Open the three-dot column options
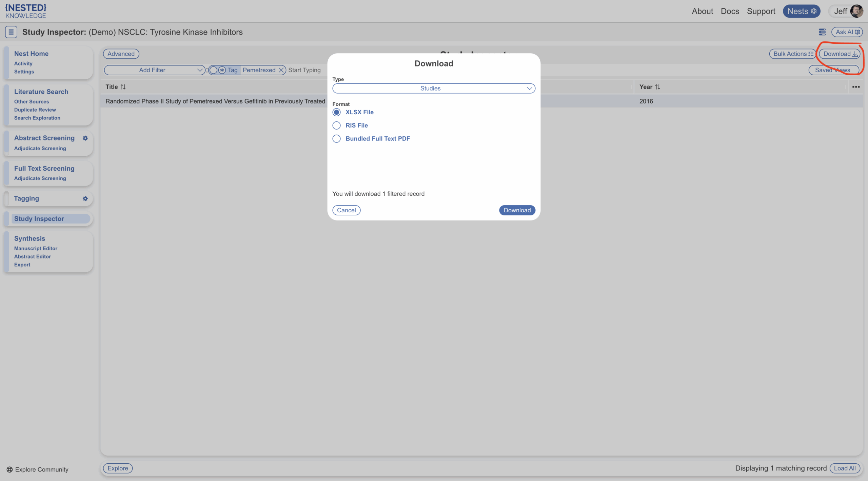This screenshot has height=481, width=868. [856, 87]
